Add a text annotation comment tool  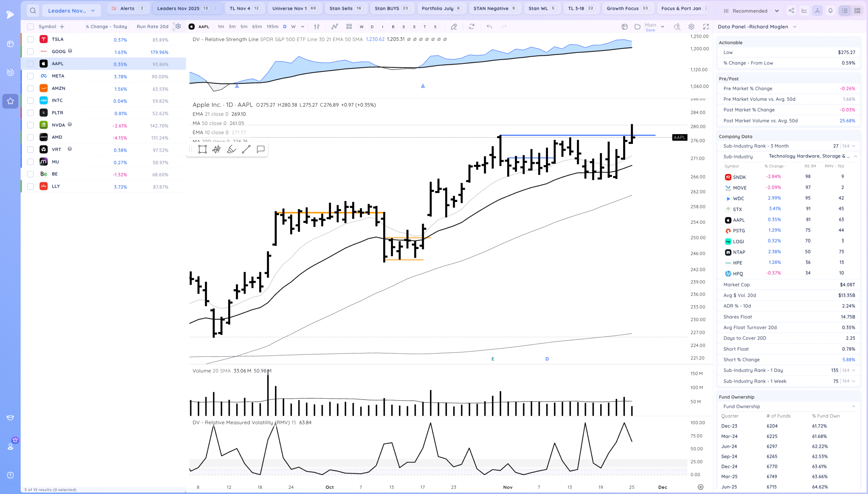coord(260,149)
